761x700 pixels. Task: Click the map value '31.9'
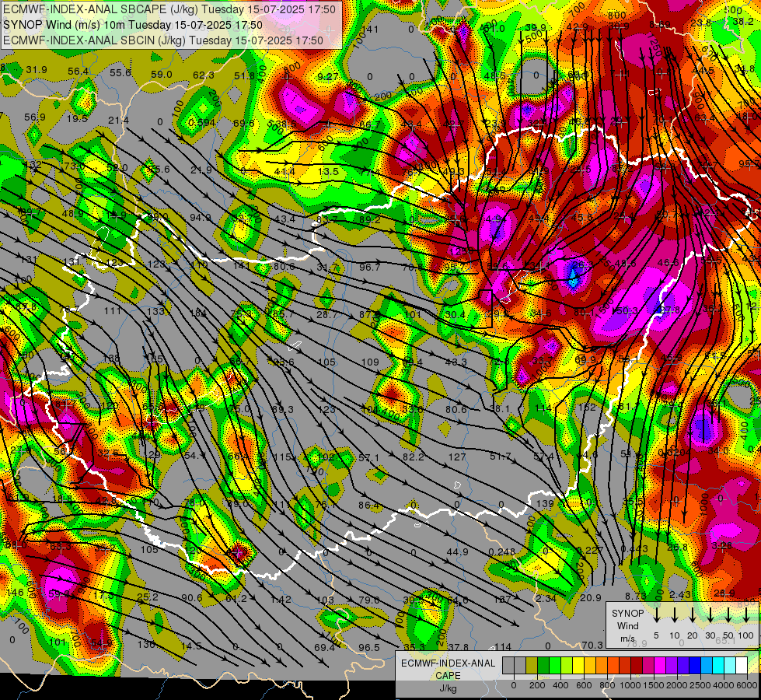(x=37, y=70)
